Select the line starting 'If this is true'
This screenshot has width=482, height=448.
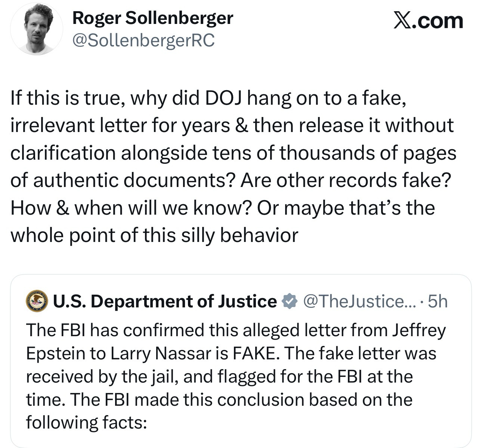208,98
